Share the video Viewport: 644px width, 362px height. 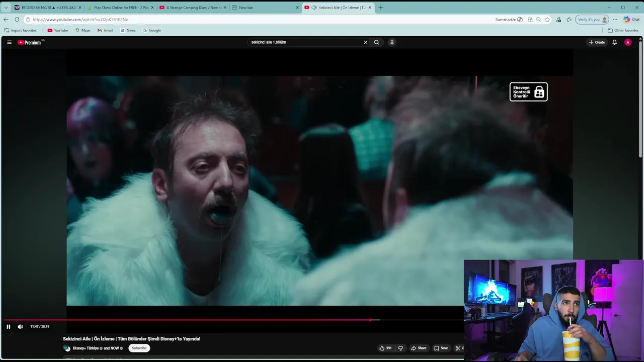[x=419, y=348]
